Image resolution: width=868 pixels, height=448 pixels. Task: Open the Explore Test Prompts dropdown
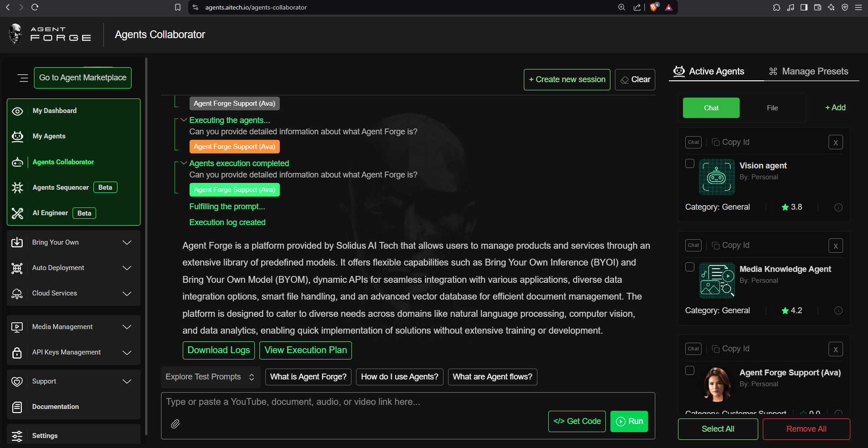(210, 377)
